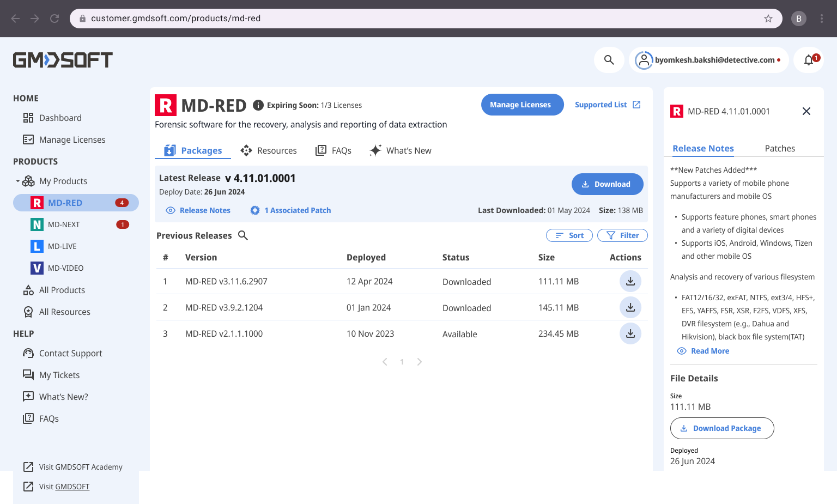Viewport: 837px width, 504px height.
Task: Click the GMDSOFT logo
Action: click(63, 60)
